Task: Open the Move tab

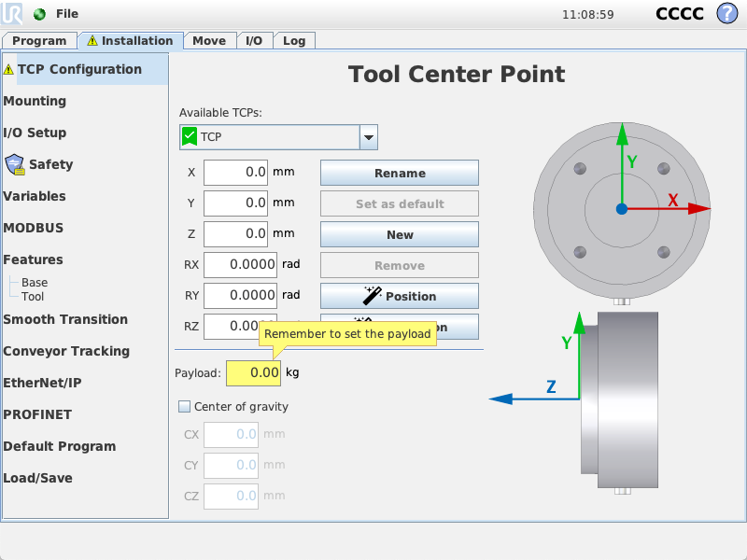Action: tap(209, 40)
